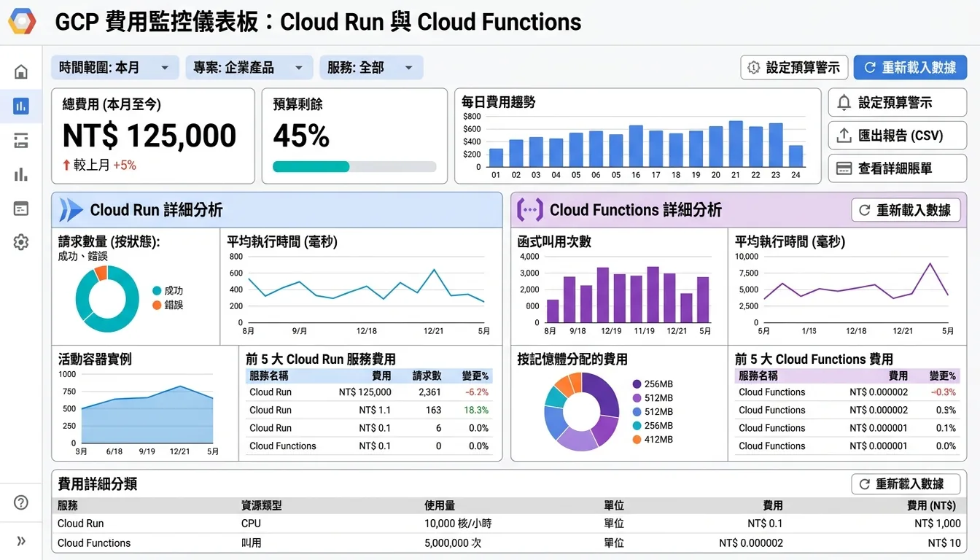The width and height of the screenshot is (980, 560).
Task: Click the Cloud Functions row in 費用詳細分類
Action: coord(509,543)
